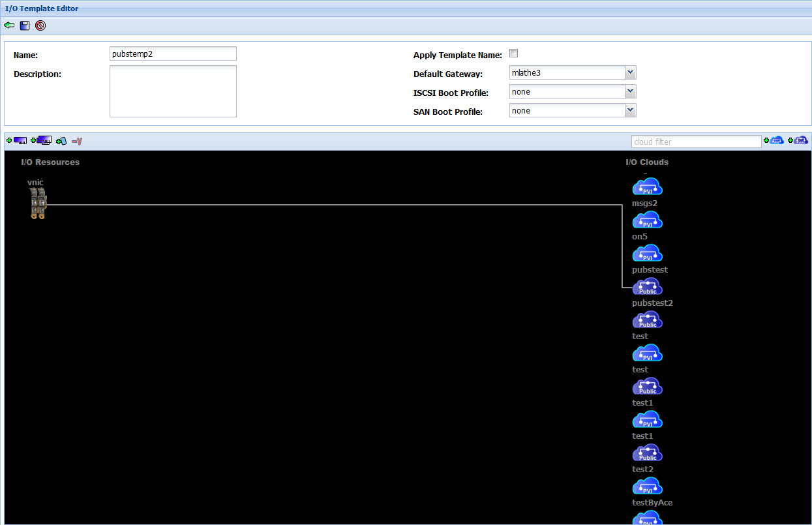Add a new Public cloud
812x525 pixels.
pos(798,140)
